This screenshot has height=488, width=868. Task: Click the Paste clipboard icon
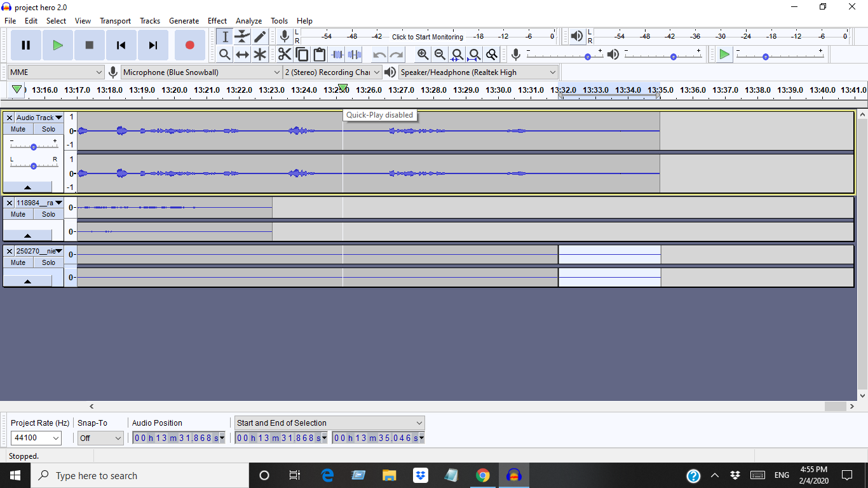point(319,55)
